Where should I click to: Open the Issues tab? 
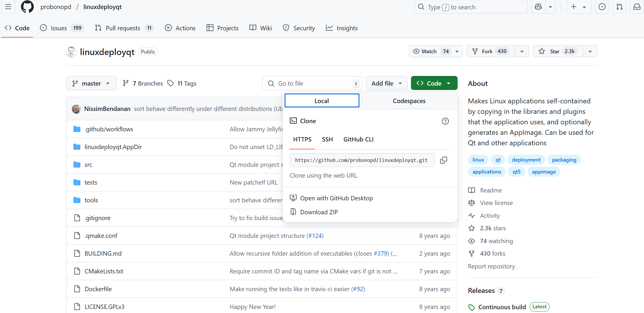coord(62,28)
